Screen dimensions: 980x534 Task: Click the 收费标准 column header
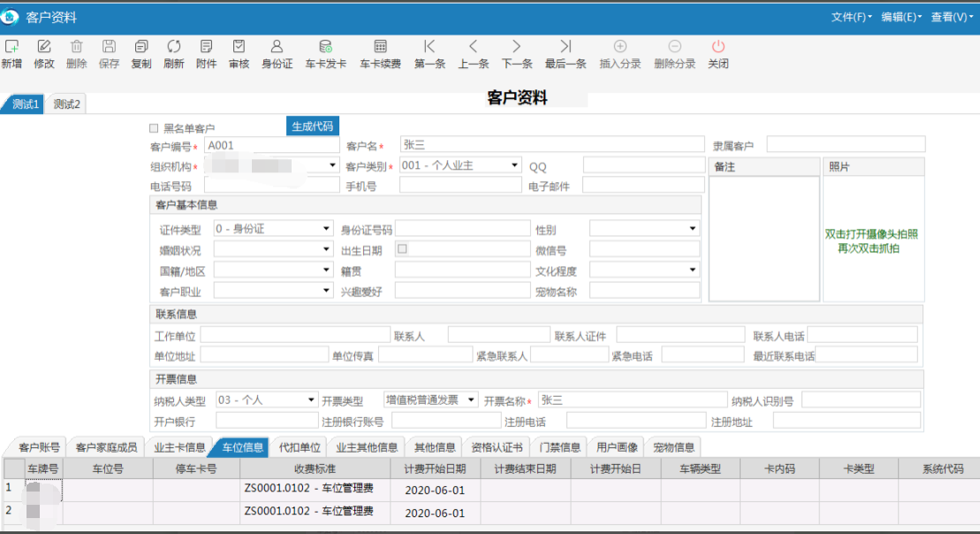[315, 469]
